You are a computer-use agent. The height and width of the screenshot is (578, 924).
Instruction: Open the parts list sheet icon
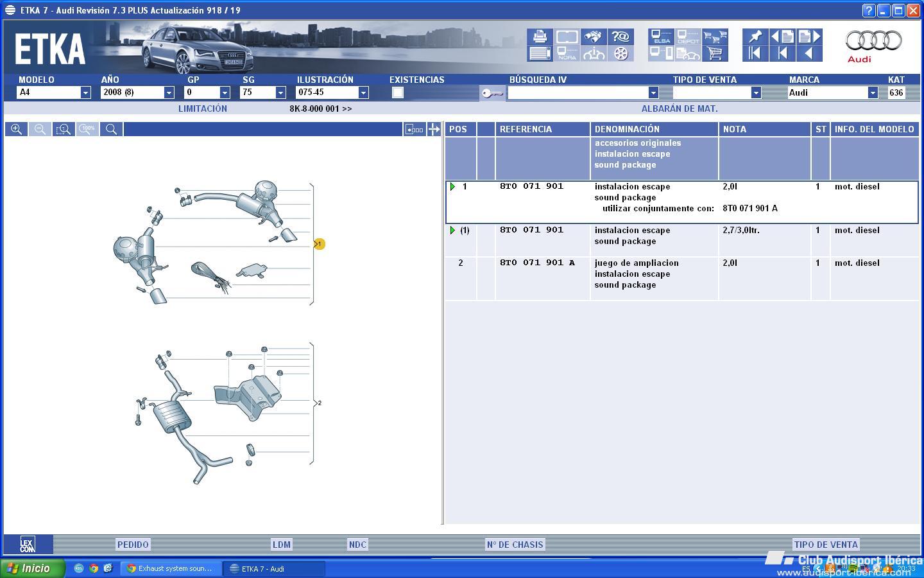point(540,53)
